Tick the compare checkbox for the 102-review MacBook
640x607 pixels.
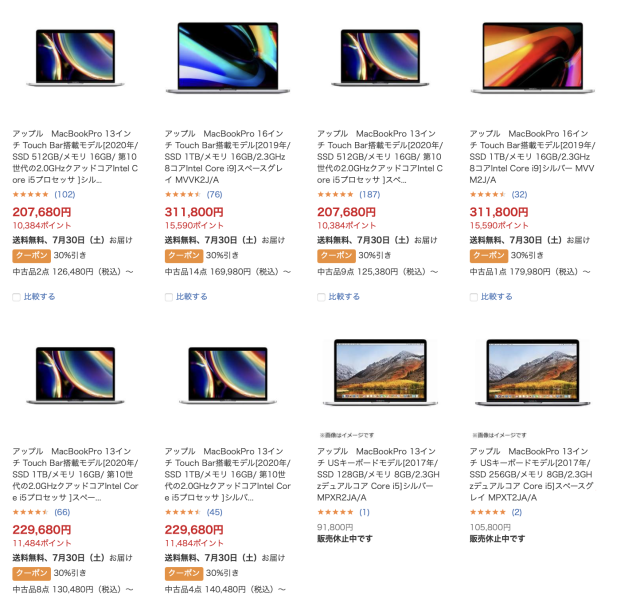pos(16,297)
